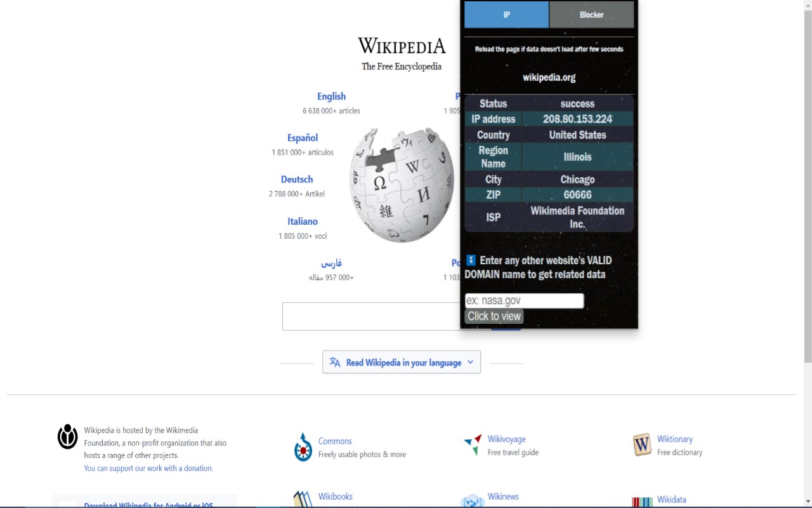Open the Commons project link

click(335, 441)
